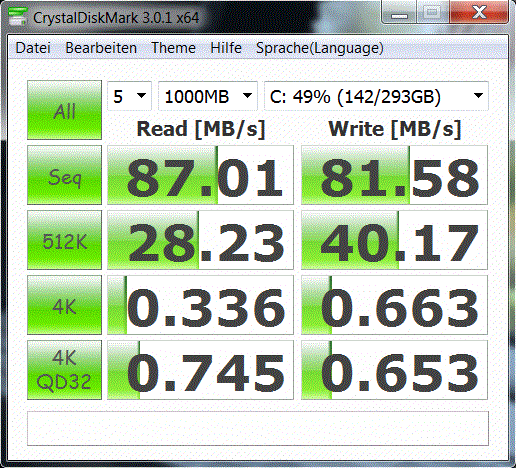516x468 pixels.
Task: Open the Theme menu
Action: (173, 48)
